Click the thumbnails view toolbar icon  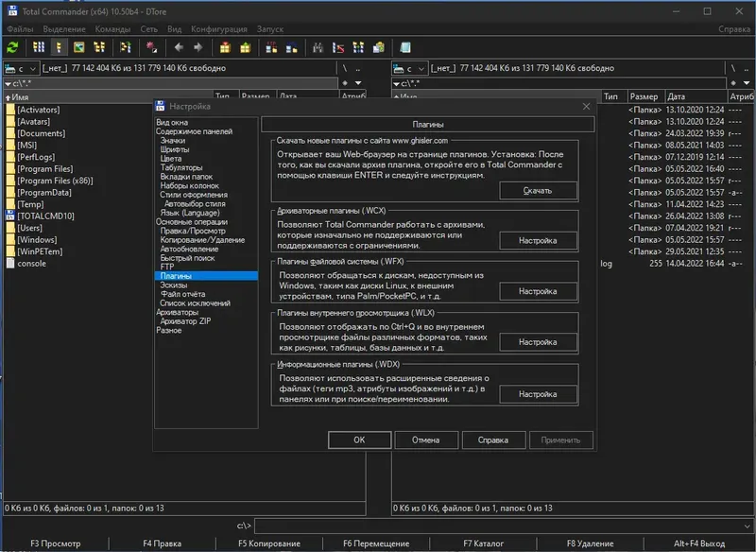tap(79, 46)
